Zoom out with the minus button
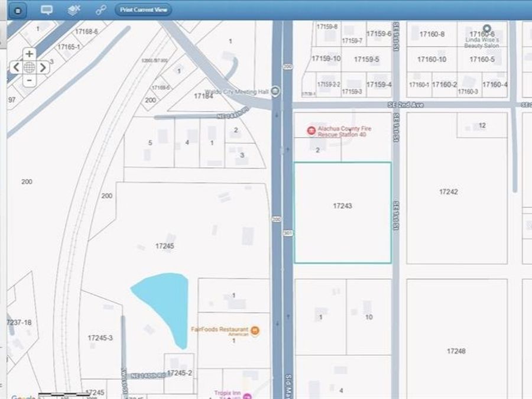 (x=29, y=80)
